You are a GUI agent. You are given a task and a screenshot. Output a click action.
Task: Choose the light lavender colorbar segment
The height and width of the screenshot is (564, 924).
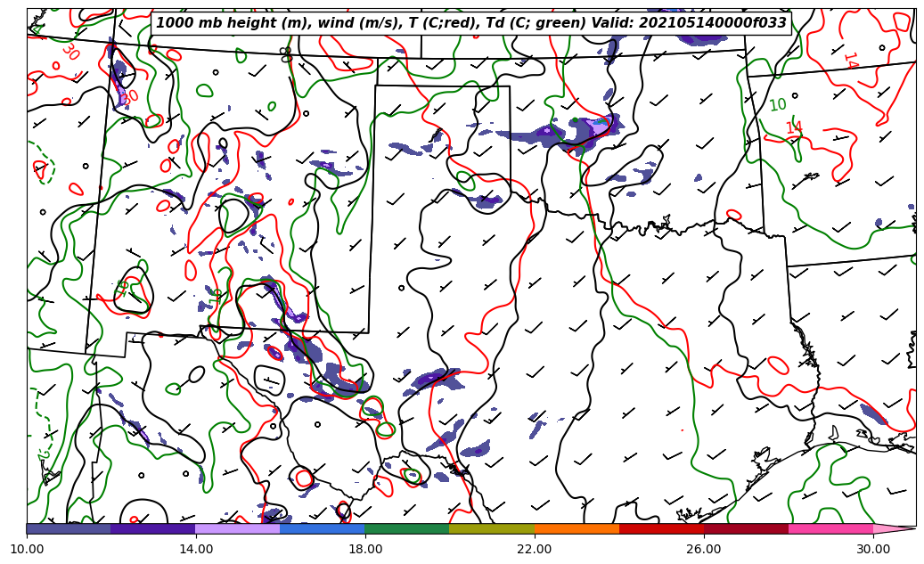(238, 528)
